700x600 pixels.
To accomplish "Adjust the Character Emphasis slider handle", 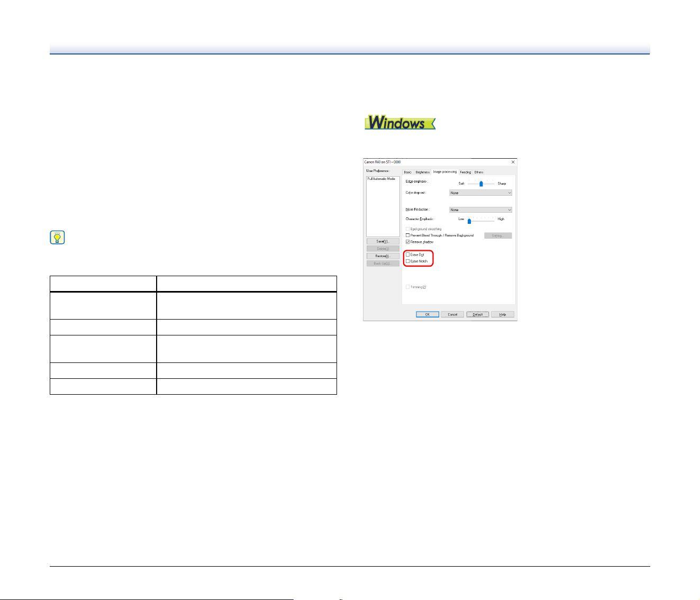I will coord(469,221).
